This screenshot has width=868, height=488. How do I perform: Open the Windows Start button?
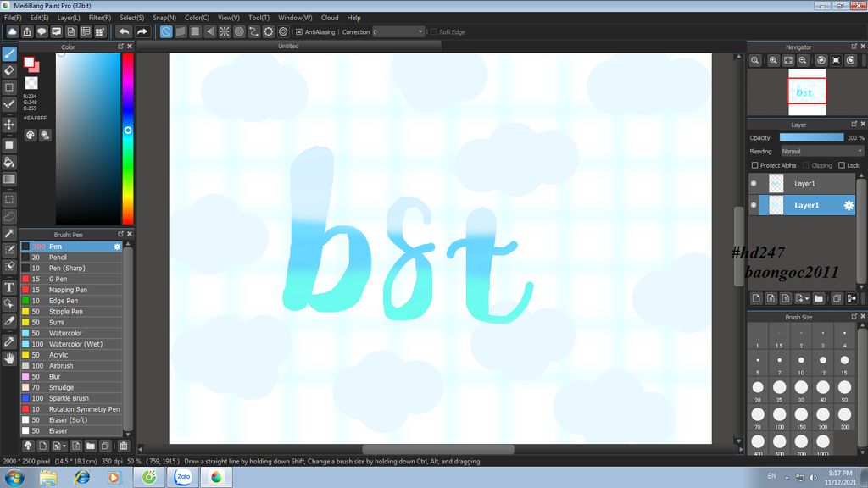(14, 477)
